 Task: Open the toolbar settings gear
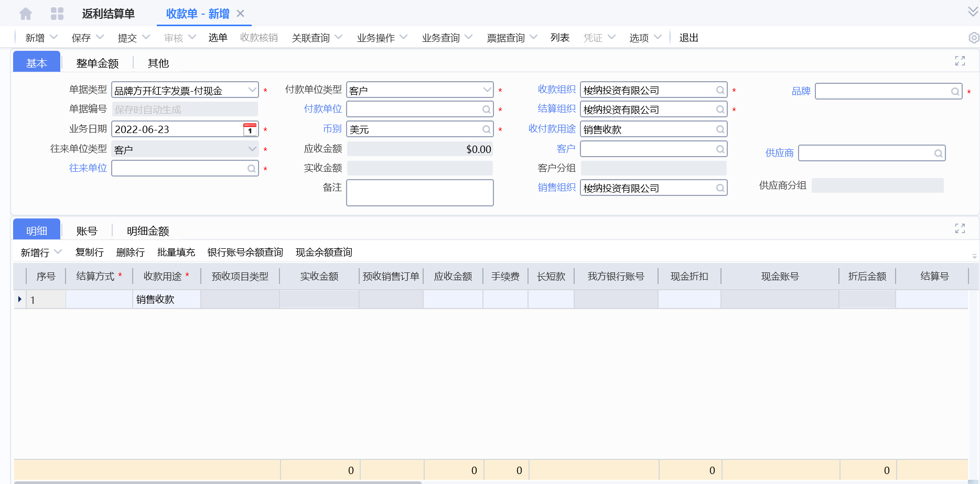[x=974, y=38]
